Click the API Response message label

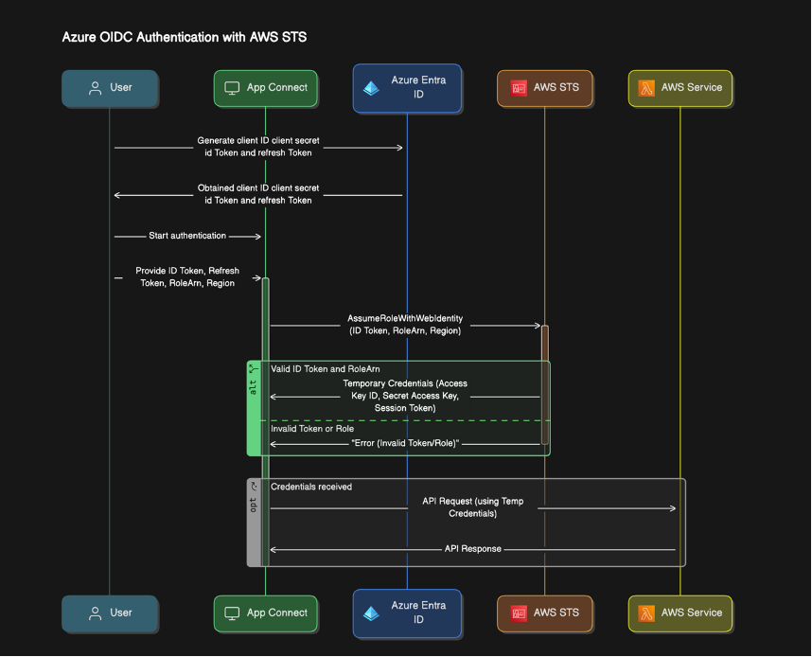(473, 549)
